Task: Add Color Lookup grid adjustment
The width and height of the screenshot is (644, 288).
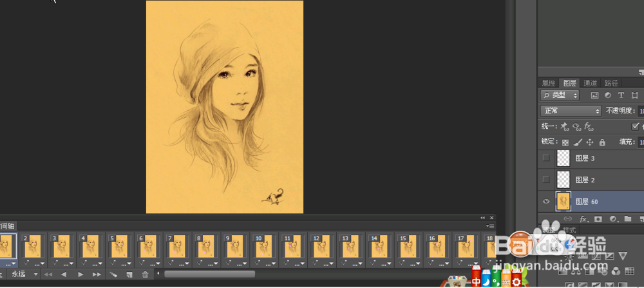Action: point(629,271)
